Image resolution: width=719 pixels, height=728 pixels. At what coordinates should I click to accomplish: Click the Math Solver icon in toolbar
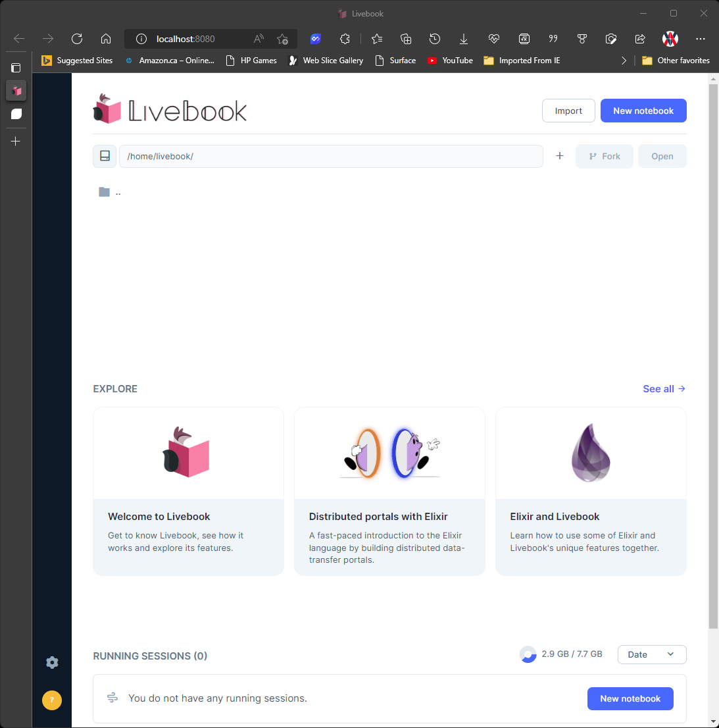coord(524,39)
